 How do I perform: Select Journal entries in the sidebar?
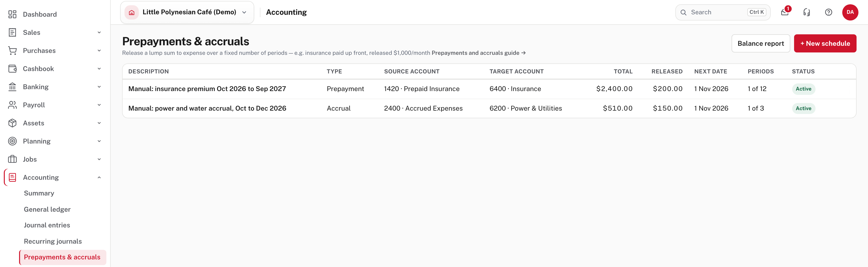[47, 225]
